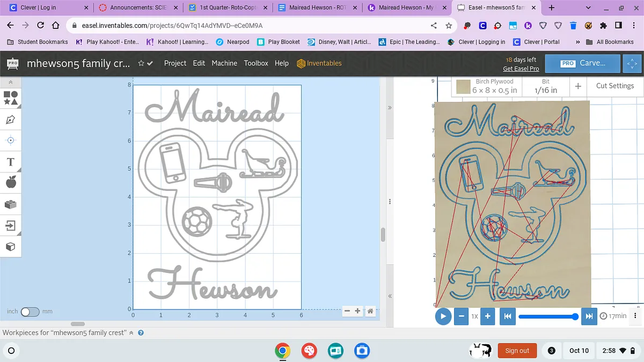Click the simulation progress slider
Image resolution: width=644 pixels, height=362 pixels.
pyautogui.click(x=547, y=316)
